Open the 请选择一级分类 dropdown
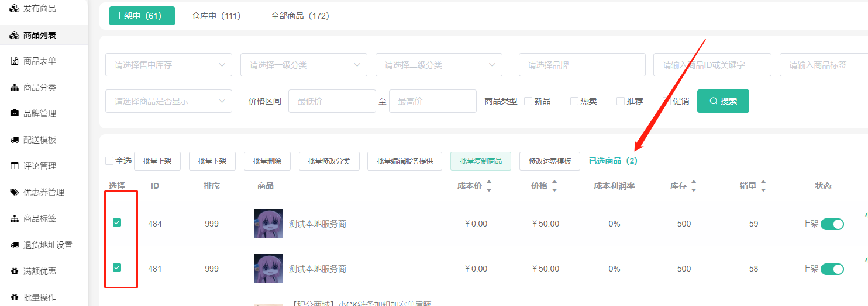This screenshot has width=868, height=306. point(304,65)
